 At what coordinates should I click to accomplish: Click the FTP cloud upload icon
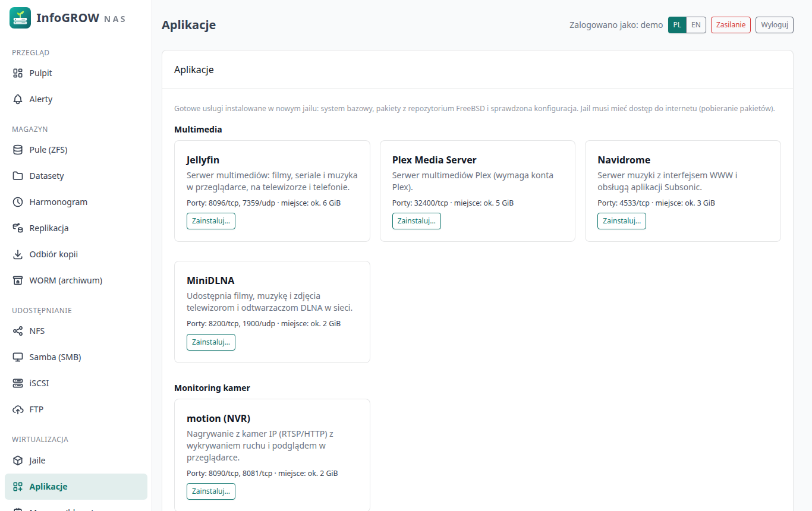[18, 409]
